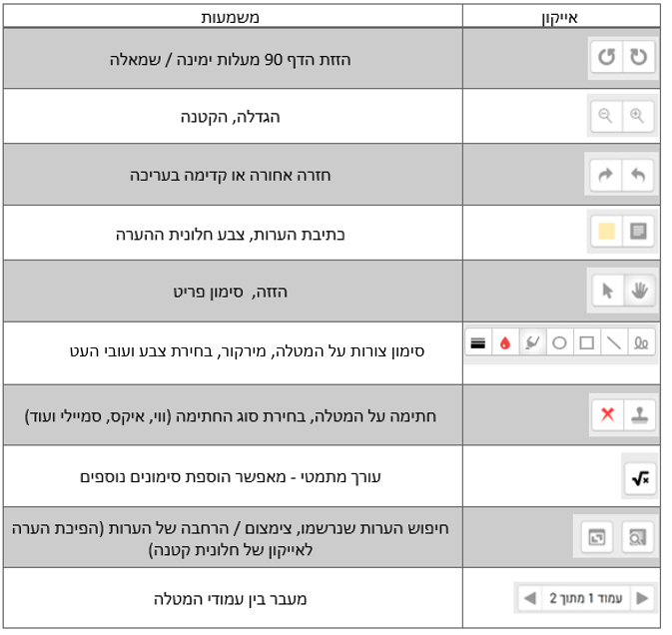Click the zoom in magnifier icon

click(637, 116)
